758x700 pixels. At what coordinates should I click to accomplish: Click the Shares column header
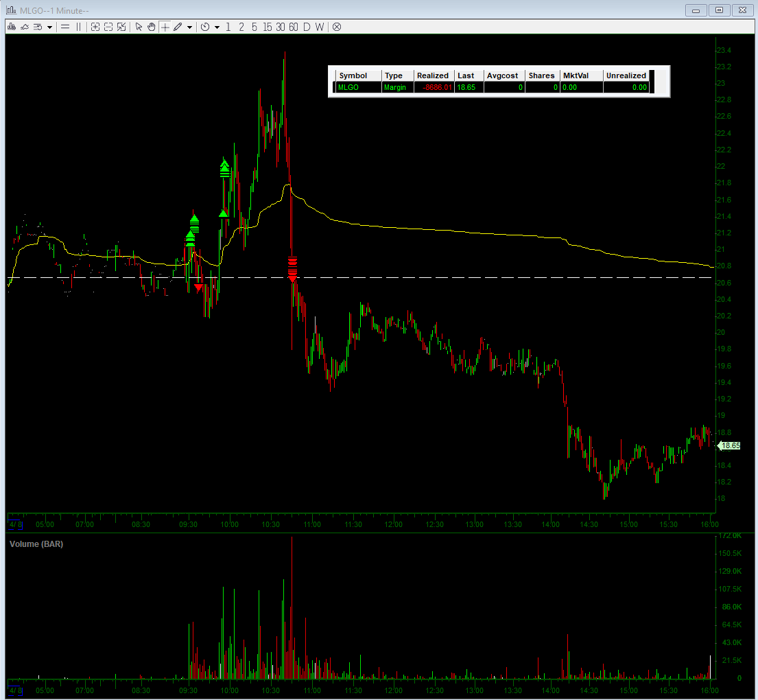click(541, 75)
